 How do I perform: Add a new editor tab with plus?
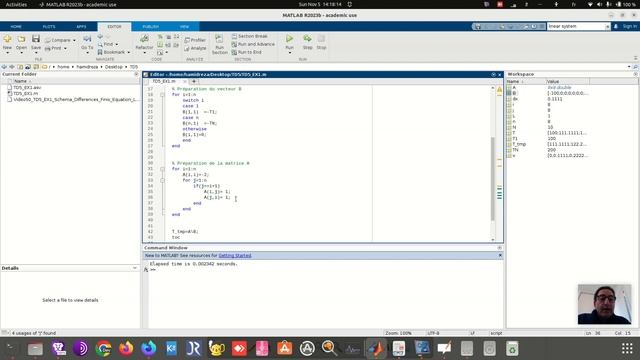tap(194, 81)
